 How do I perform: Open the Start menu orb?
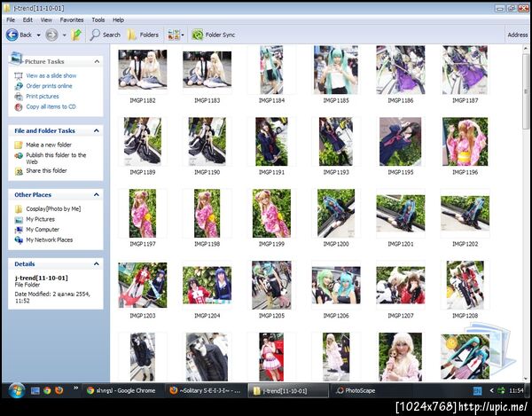[16, 390]
